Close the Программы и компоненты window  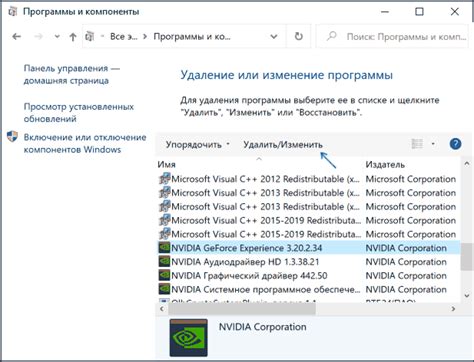click(x=455, y=12)
